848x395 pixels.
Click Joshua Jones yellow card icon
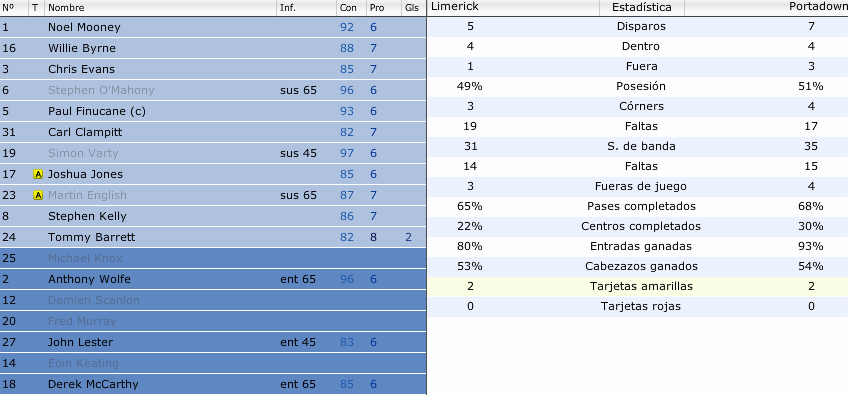37,174
